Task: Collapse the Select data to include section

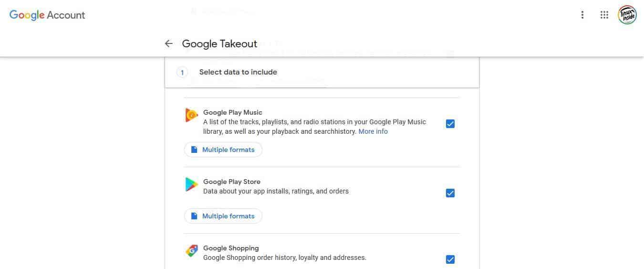Action: tap(322, 72)
